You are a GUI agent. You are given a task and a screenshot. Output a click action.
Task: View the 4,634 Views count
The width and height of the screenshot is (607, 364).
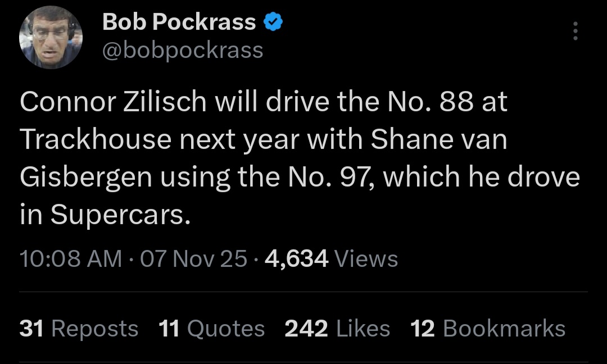[332, 259]
